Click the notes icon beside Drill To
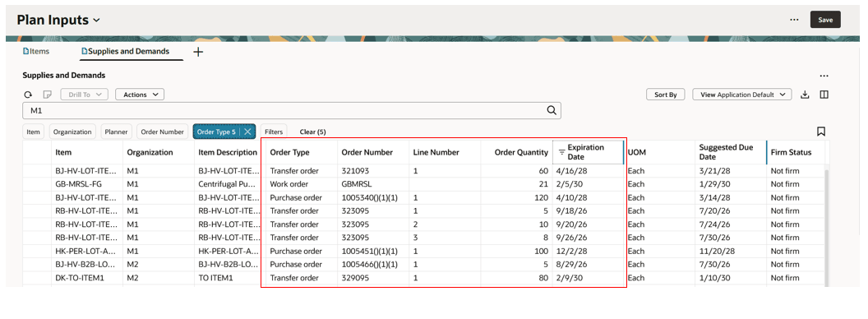This screenshot has height=319, width=868. [48, 95]
